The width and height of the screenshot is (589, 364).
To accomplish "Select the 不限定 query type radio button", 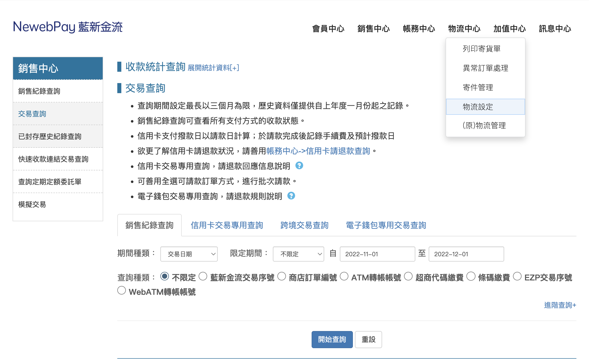I will (165, 276).
